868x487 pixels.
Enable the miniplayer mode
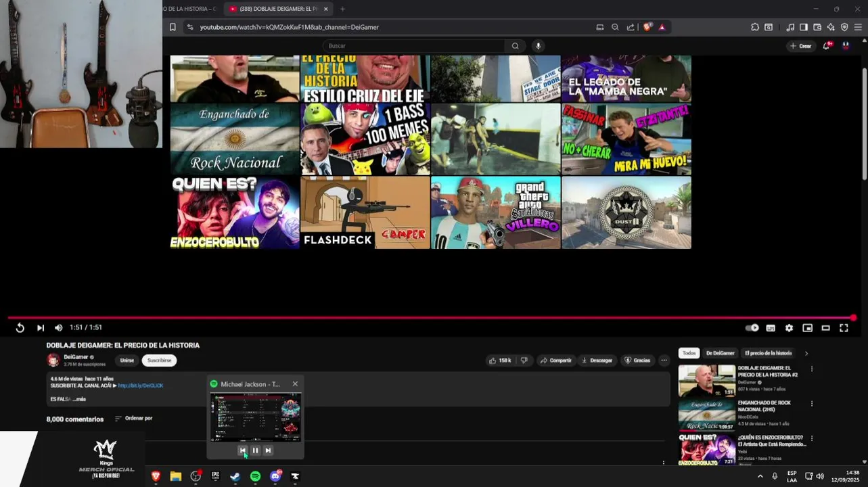pyautogui.click(x=807, y=327)
